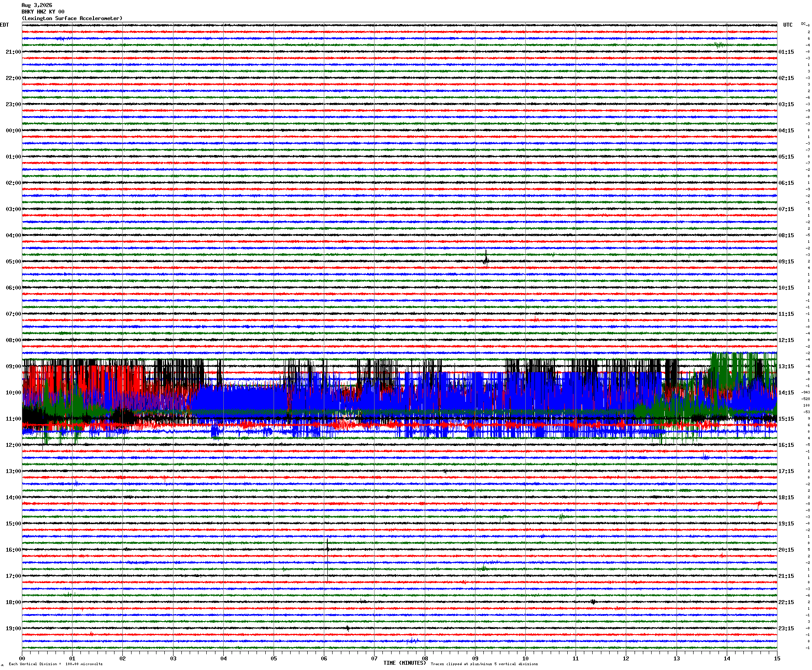The width and height of the screenshot is (812, 670).
Task: Click the "06:00" EDT row label
Action: [13, 288]
